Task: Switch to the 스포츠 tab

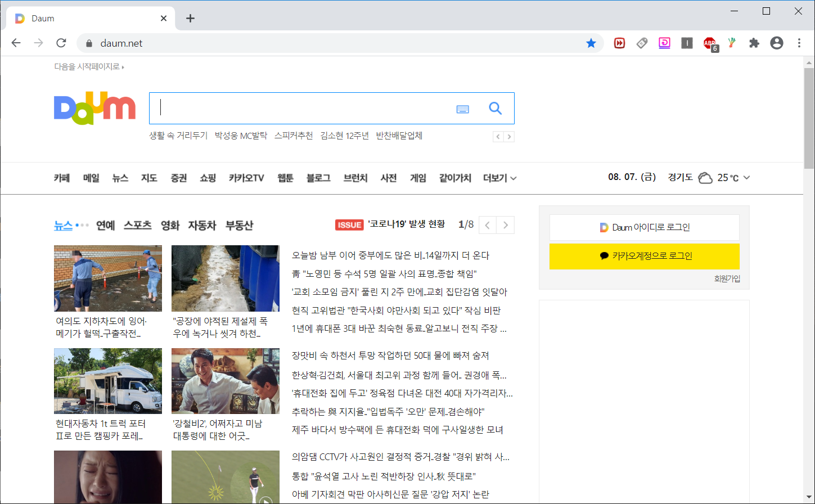Action: point(138,225)
